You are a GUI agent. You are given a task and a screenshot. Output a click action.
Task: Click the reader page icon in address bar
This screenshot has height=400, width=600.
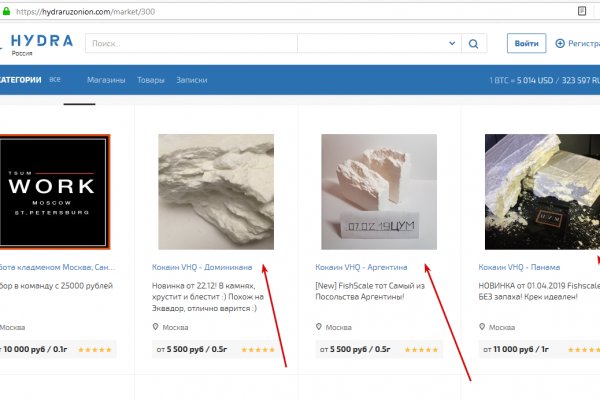(x=581, y=9)
